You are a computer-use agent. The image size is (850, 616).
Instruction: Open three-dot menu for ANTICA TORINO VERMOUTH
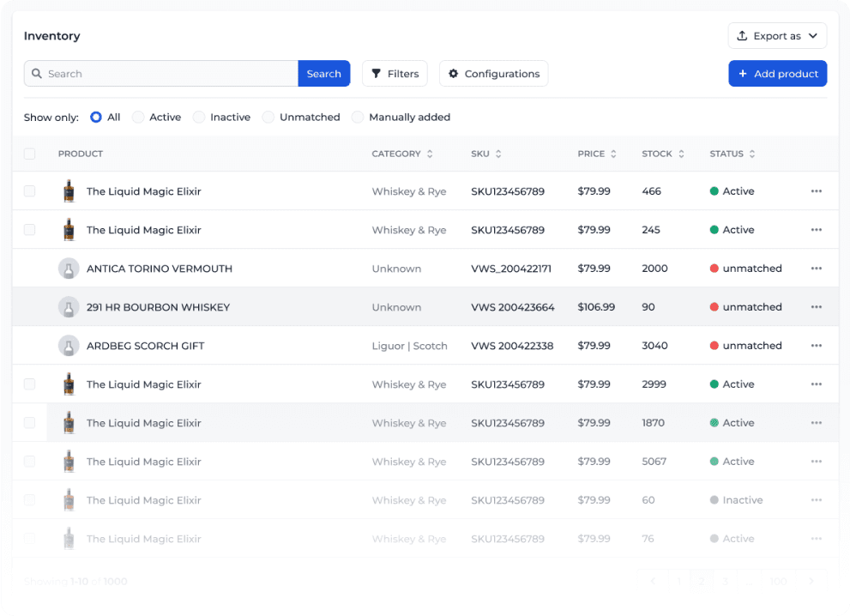[816, 269]
